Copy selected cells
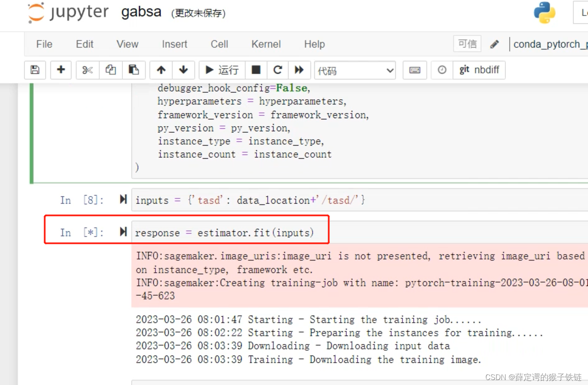The height and width of the screenshot is (385, 588). coord(111,70)
